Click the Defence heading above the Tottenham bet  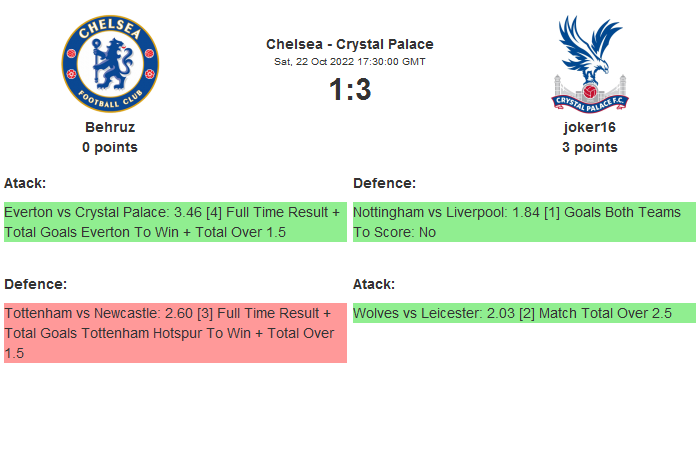(x=35, y=284)
